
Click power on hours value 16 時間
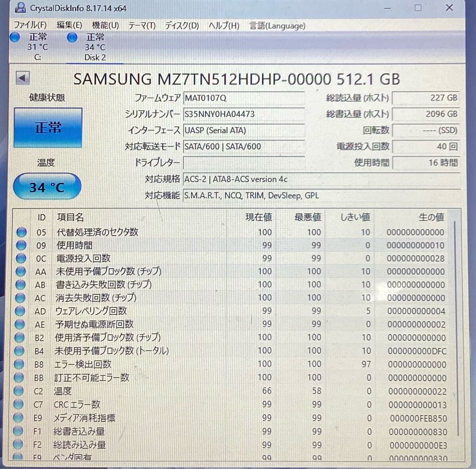click(x=426, y=163)
